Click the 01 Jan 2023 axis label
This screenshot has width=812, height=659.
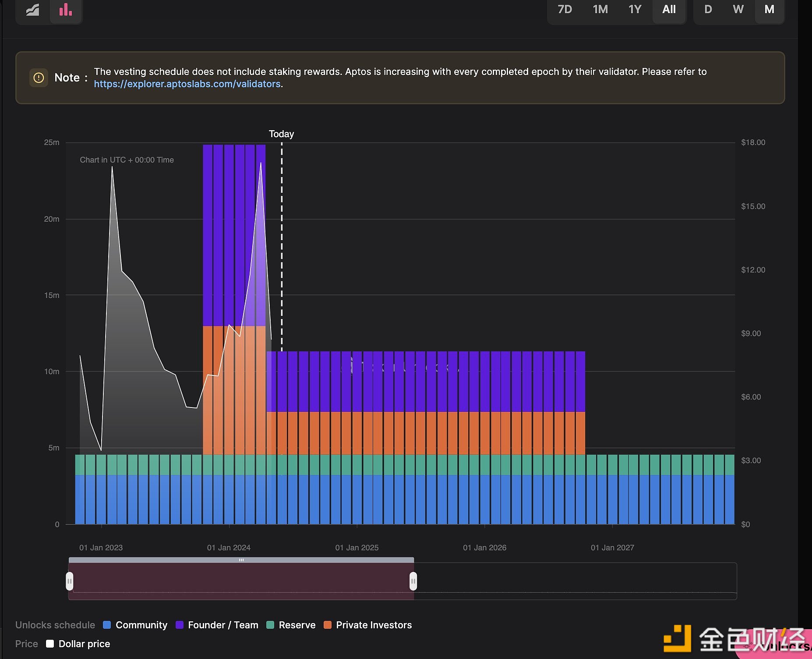[101, 548]
